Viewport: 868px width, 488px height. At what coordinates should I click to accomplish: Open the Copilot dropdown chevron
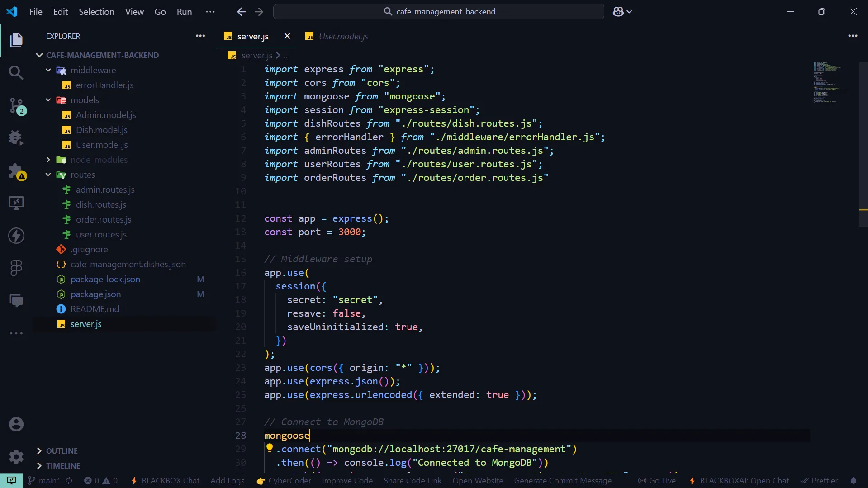point(629,12)
